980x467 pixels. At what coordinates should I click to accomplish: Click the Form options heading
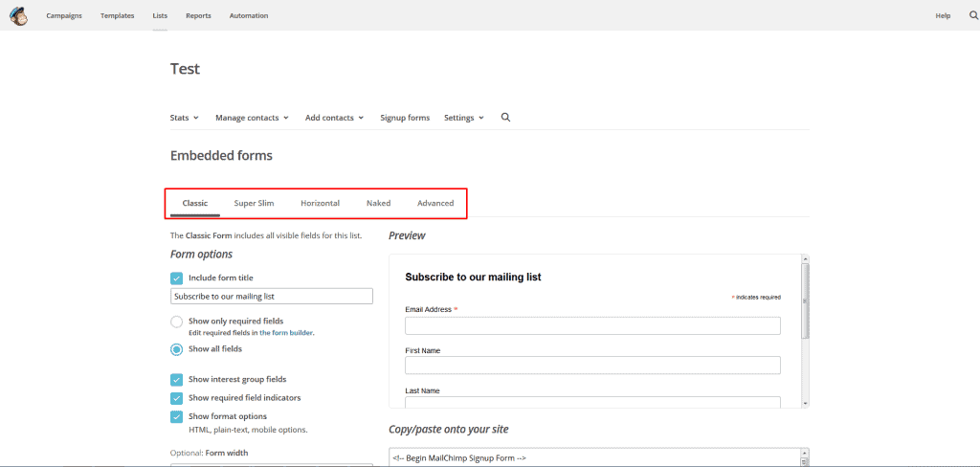point(201,255)
